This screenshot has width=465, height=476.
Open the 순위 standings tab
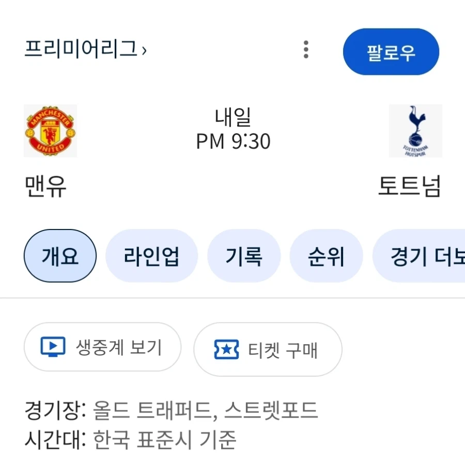(x=326, y=256)
